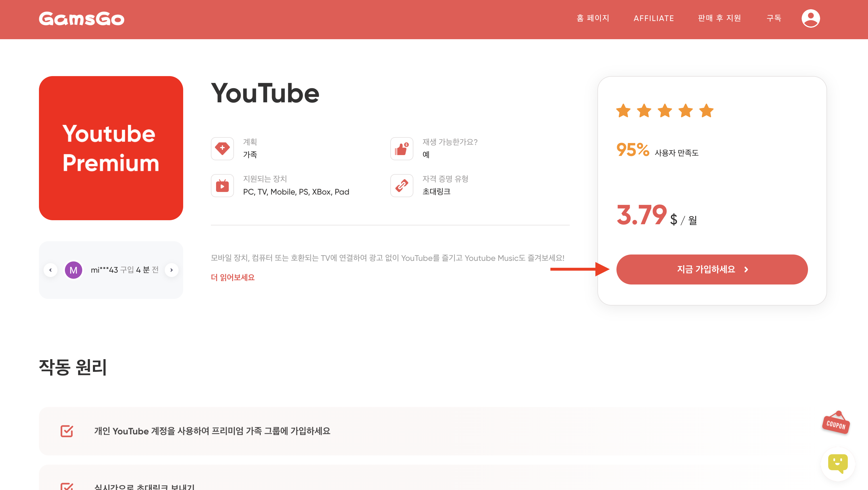Viewport: 868px width, 490px height.
Task: Open the COUPON tag icon
Action: [836, 423]
